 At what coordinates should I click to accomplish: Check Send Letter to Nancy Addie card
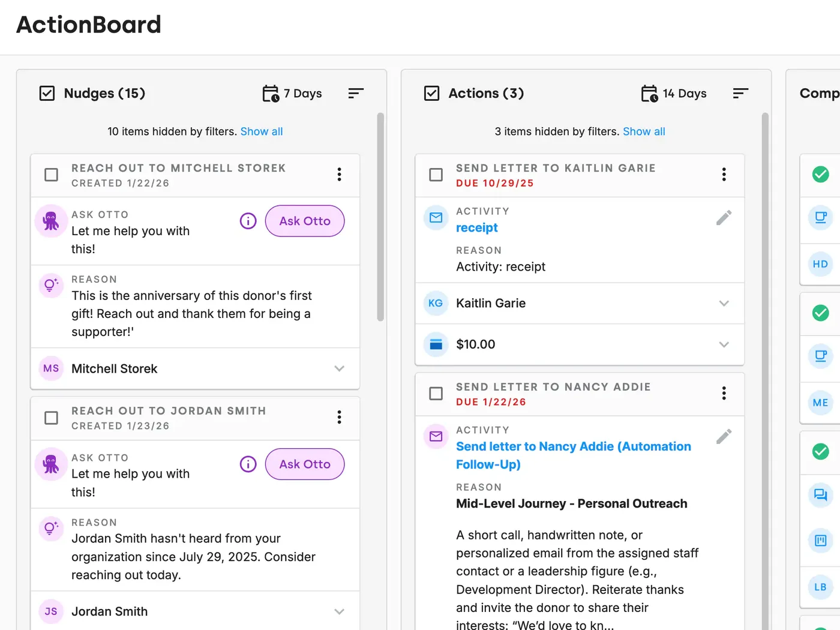click(x=436, y=394)
